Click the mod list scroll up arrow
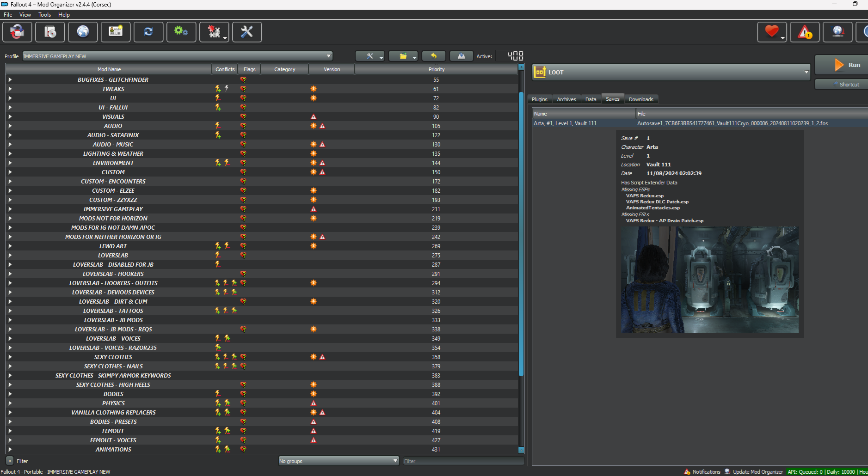868x476 pixels. [521, 67]
